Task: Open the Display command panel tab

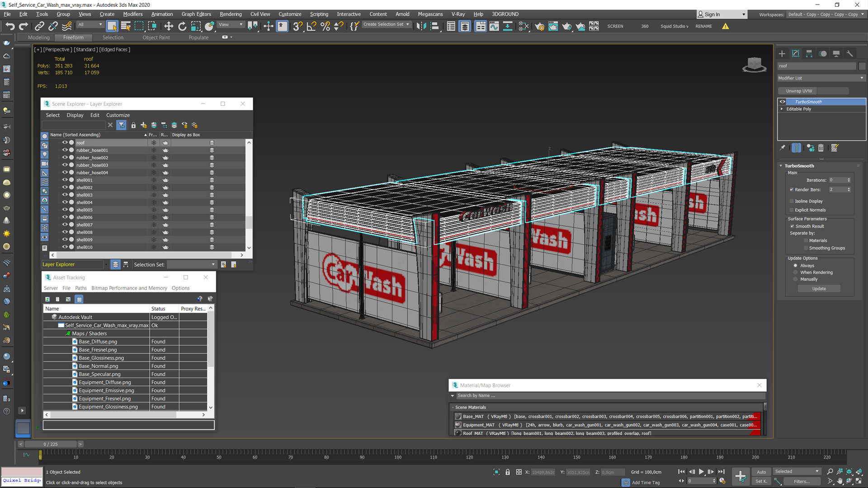Action: tap(836, 53)
